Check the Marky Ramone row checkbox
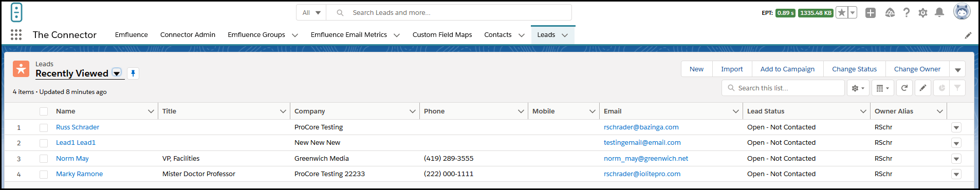 click(x=44, y=174)
